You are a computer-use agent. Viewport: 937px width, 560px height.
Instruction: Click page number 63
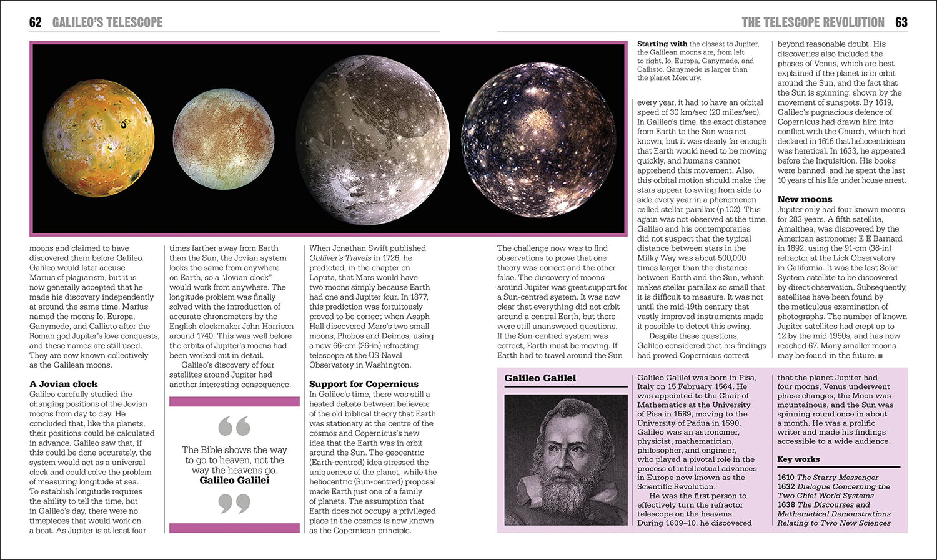click(x=901, y=22)
